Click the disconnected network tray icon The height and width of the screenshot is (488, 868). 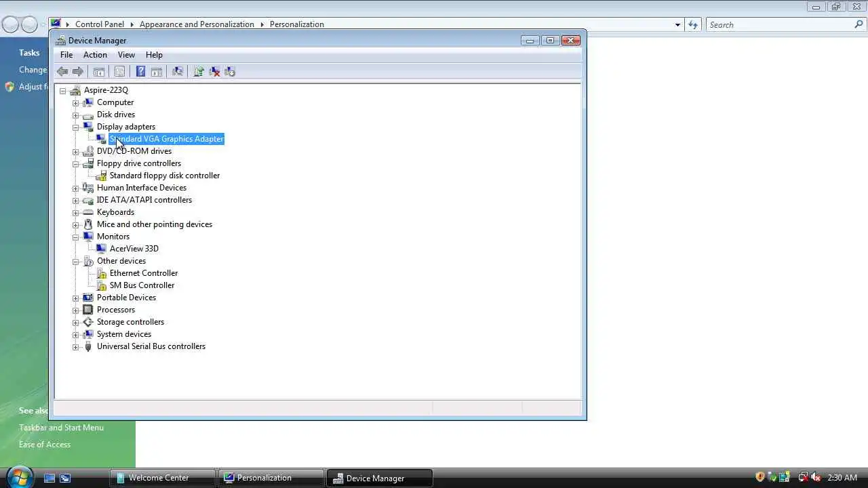tap(803, 477)
